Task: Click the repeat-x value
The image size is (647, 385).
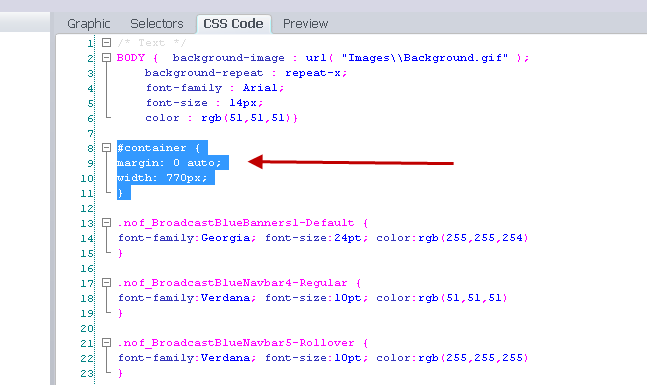Action: coord(313,73)
